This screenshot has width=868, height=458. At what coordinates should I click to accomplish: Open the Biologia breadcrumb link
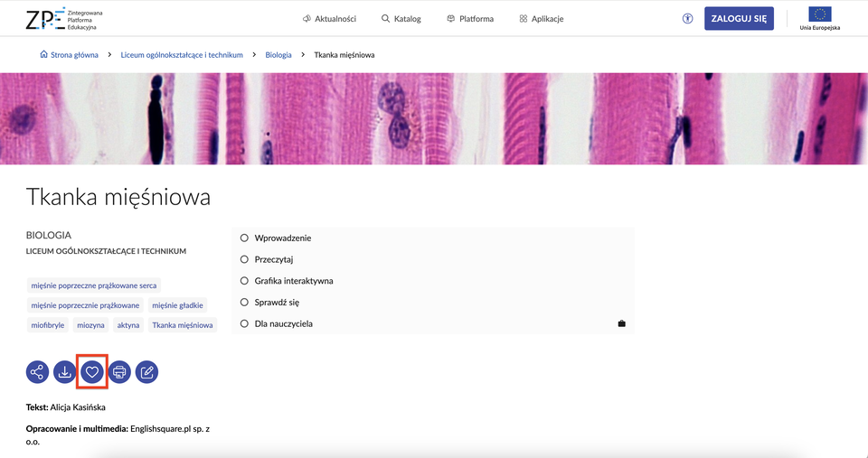point(278,55)
